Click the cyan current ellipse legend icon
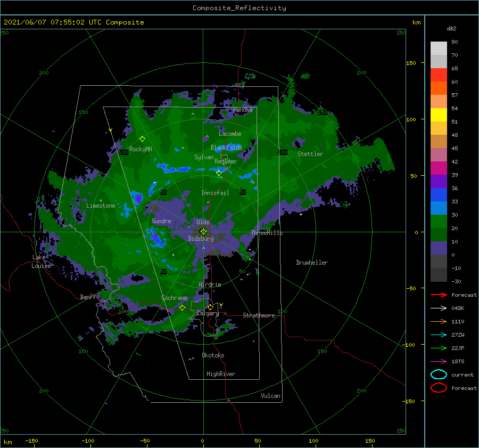The height and width of the screenshot is (448, 479). [x=439, y=374]
